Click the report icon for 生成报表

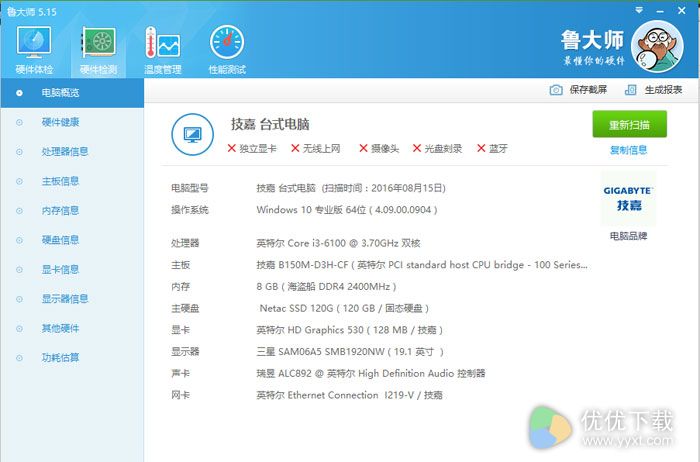point(630,90)
